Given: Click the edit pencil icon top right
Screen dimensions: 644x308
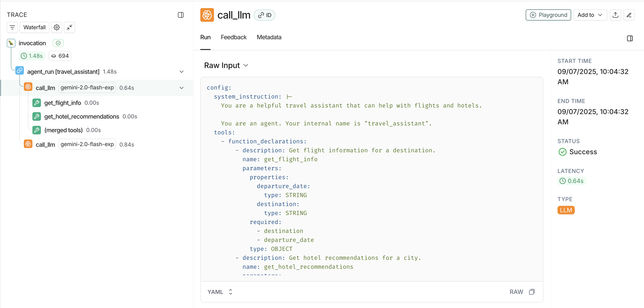Looking at the screenshot, I should [629, 15].
